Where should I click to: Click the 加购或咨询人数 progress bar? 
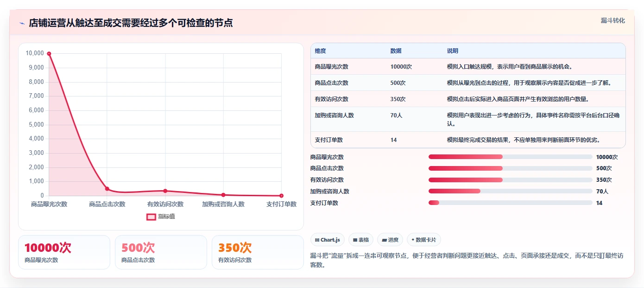pyautogui.click(x=511, y=191)
